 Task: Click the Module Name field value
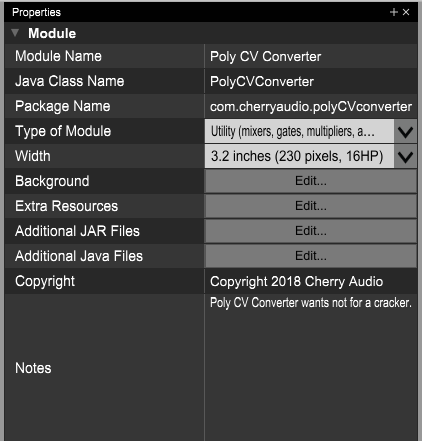coord(311,56)
